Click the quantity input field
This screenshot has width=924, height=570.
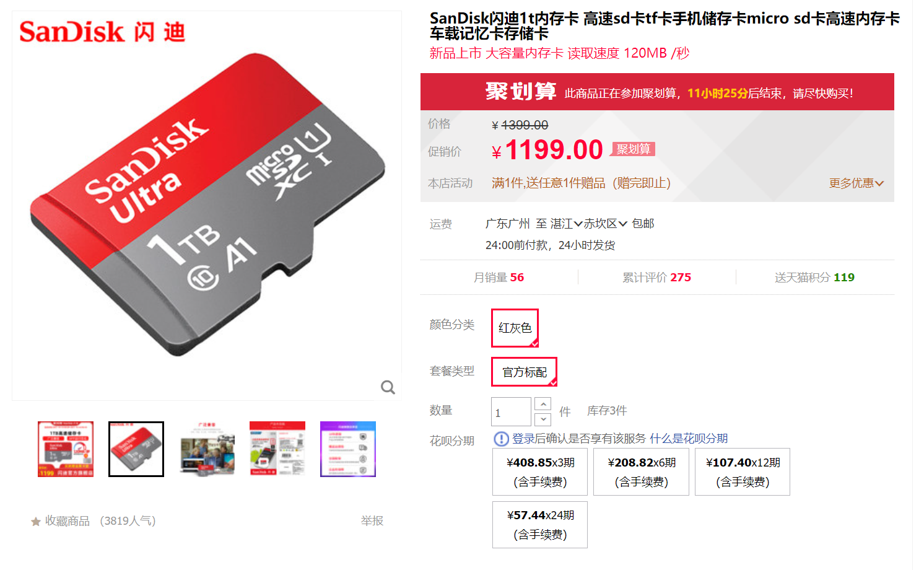[511, 412]
